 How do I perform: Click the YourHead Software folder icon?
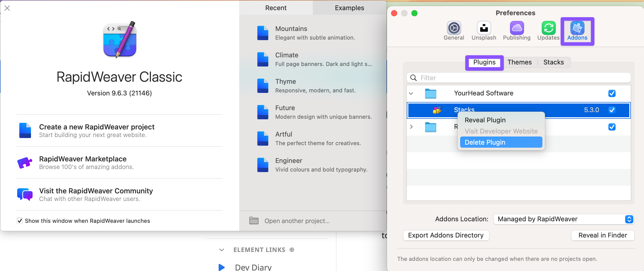pyautogui.click(x=431, y=93)
